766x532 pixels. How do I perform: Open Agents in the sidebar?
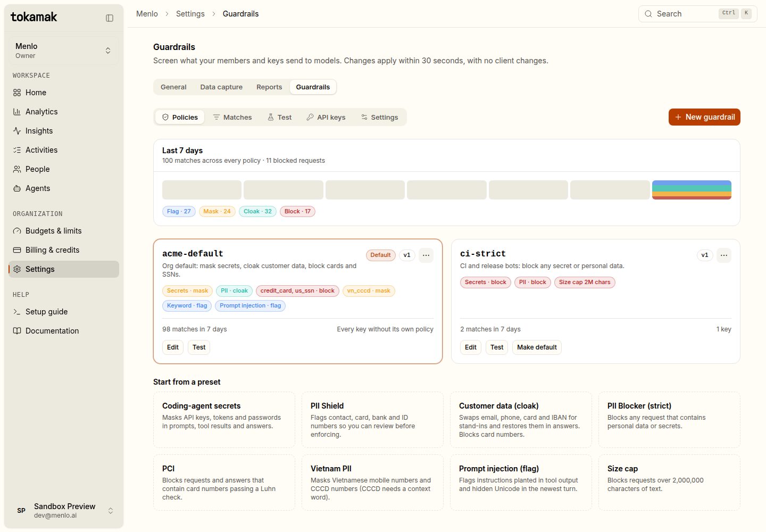[64, 188]
